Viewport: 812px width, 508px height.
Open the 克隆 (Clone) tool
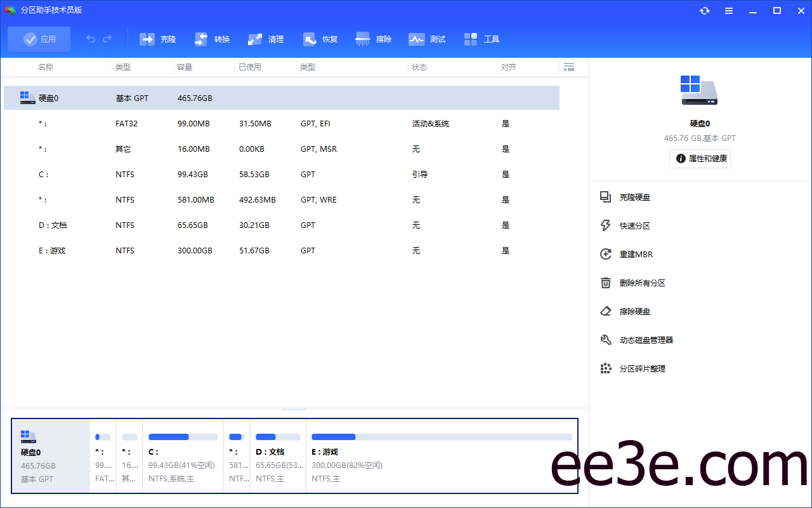tap(157, 39)
